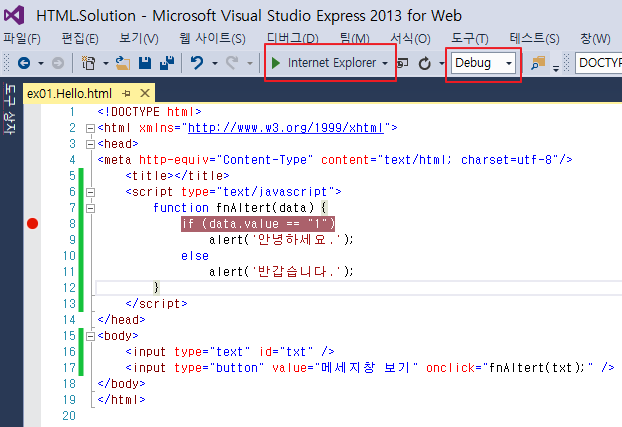This screenshot has width=622, height=427.
Task: Navigate backward using the blue arrow icon
Action: pyautogui.click(x=24, y=63)
